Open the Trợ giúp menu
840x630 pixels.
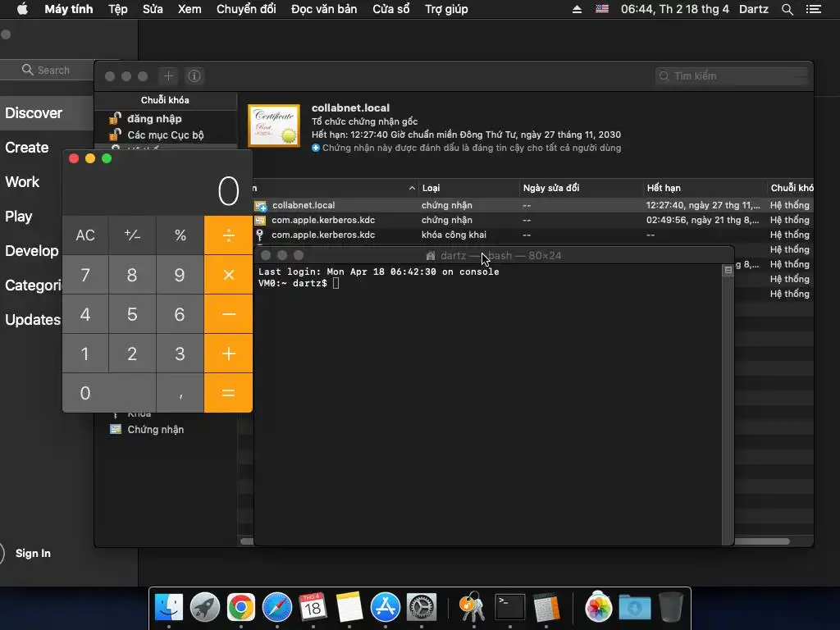pyautogui.click(x=446, y=9)
